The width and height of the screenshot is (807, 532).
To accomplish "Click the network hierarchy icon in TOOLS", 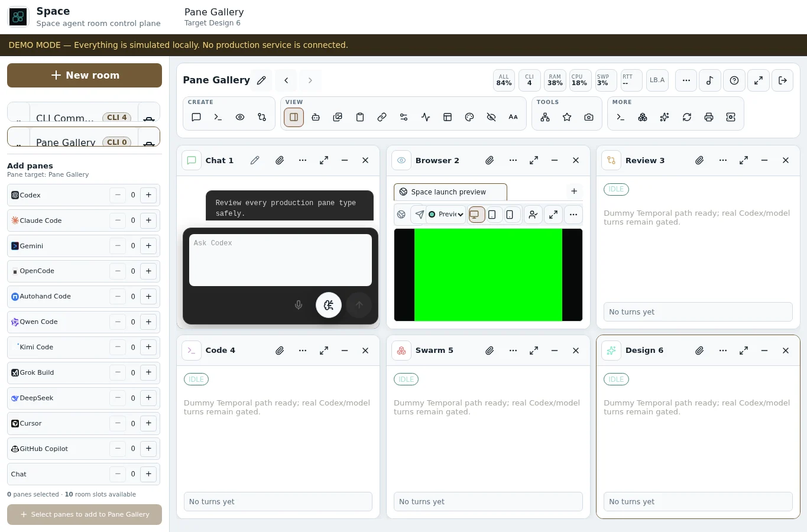I will [x=545, y=117].
